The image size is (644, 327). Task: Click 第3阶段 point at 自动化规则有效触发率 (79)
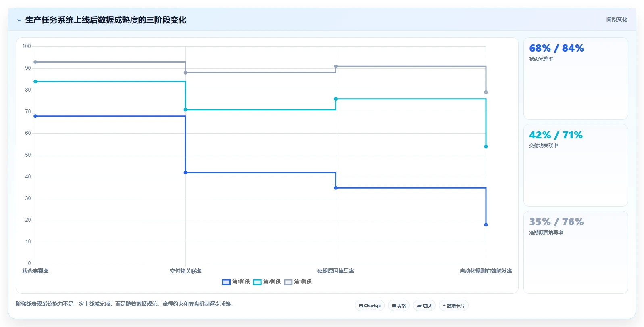tap(486, 92)
